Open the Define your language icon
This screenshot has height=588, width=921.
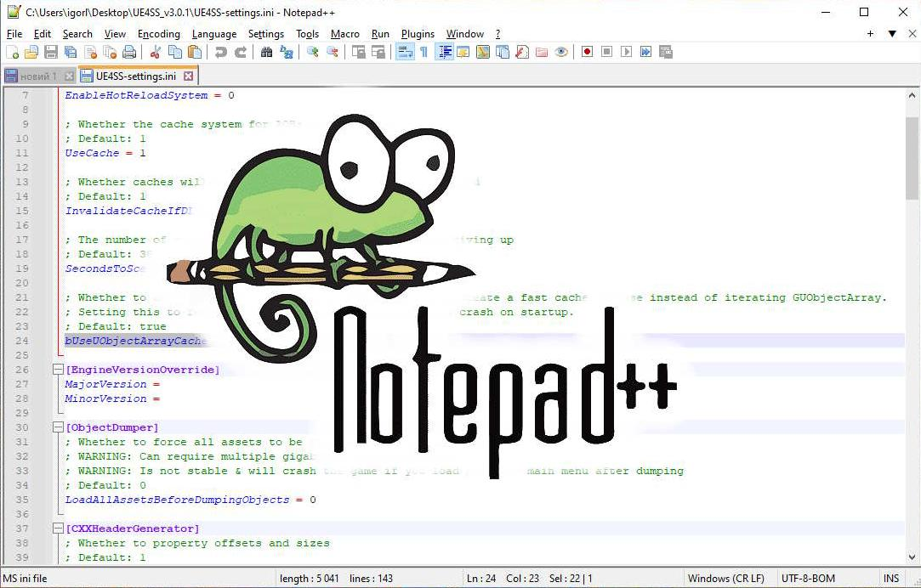(463, 52)
